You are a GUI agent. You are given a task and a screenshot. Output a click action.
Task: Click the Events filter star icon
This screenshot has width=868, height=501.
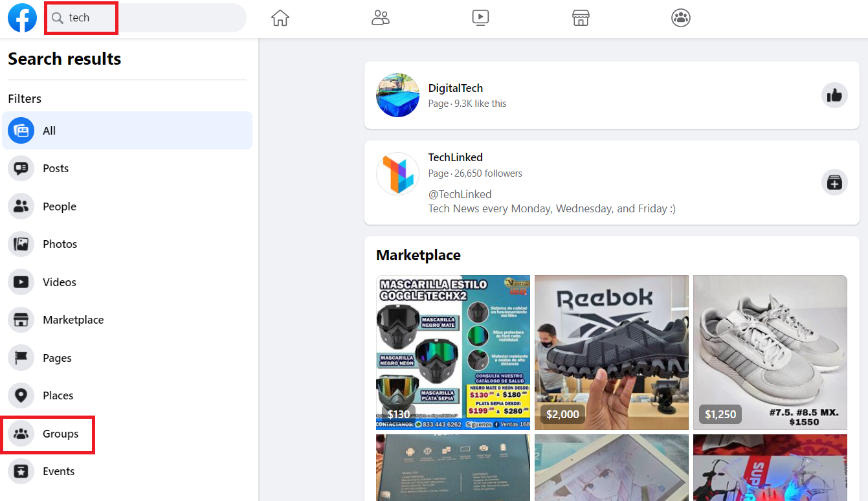tap(21, 471)
